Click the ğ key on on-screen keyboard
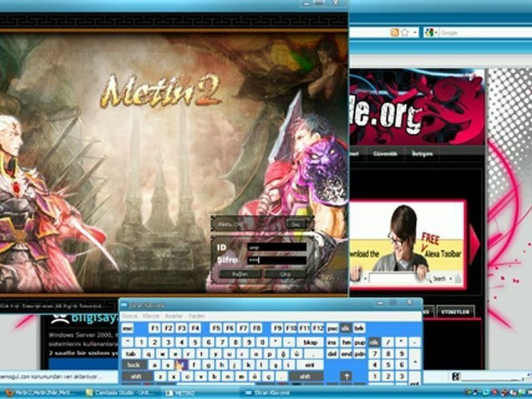This screenshot has height=399, width=532. [x=283, y=354]
